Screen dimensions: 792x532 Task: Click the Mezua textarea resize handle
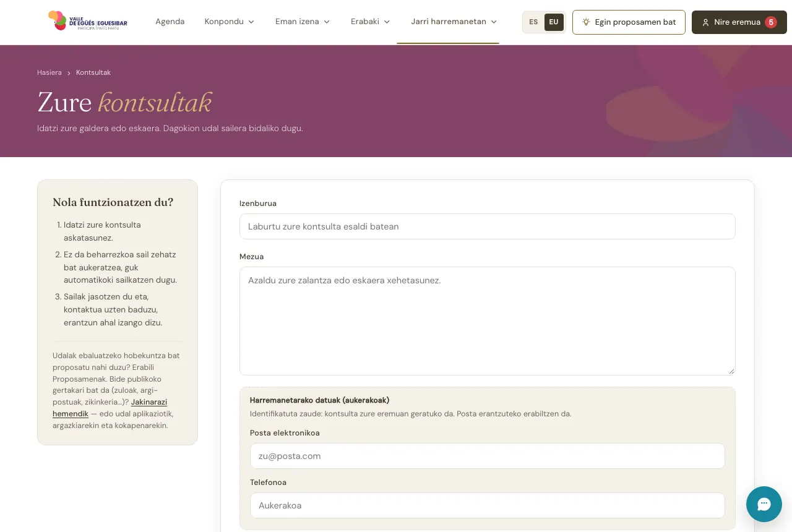(x=731, y=371)
